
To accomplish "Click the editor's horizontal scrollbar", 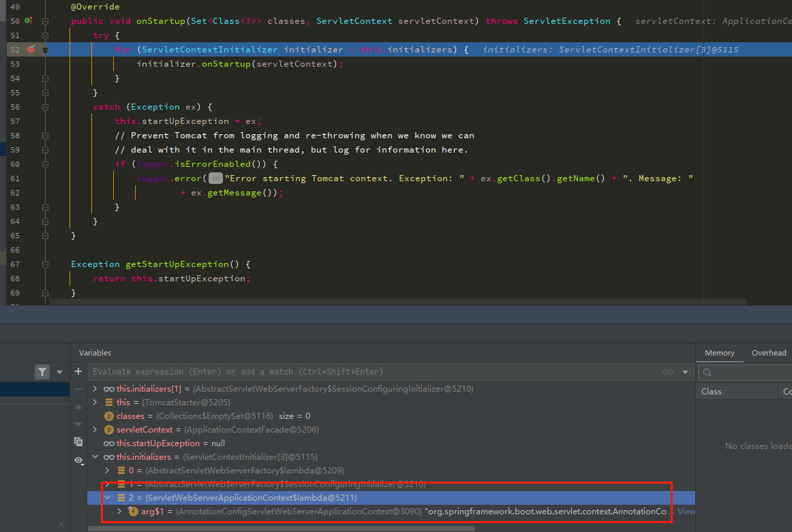I will [x=397, y=301].
